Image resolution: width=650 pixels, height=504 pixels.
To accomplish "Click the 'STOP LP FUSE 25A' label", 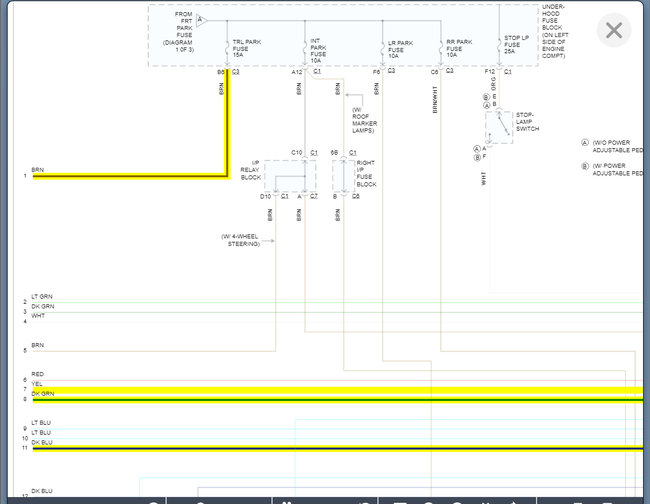I will point(516,44).
